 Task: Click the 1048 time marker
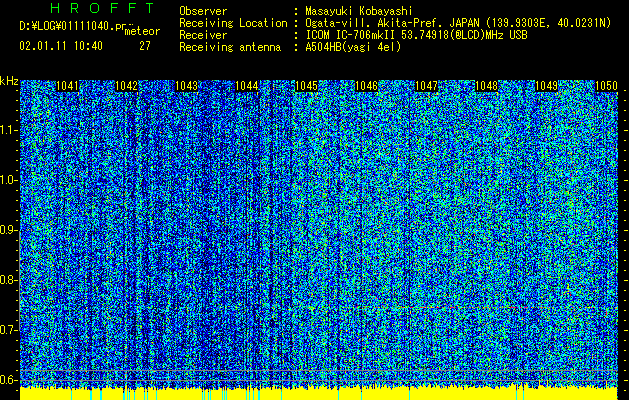[x=487, y=86]
